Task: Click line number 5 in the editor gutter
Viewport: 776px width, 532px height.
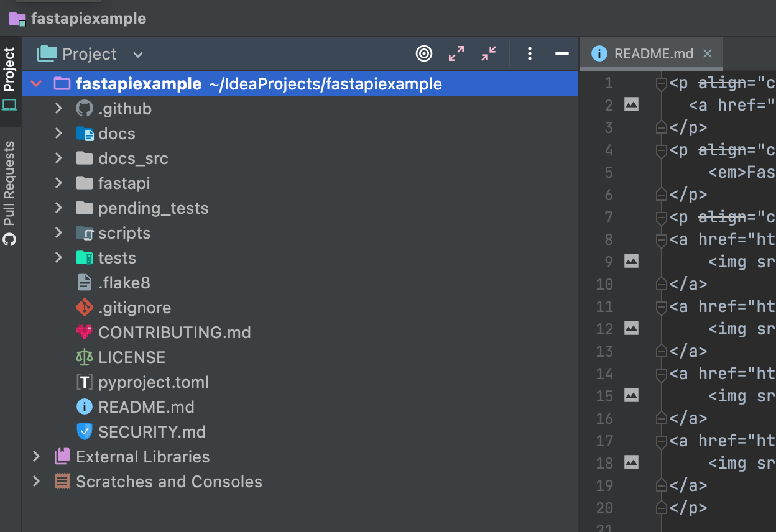Action: 609,172
